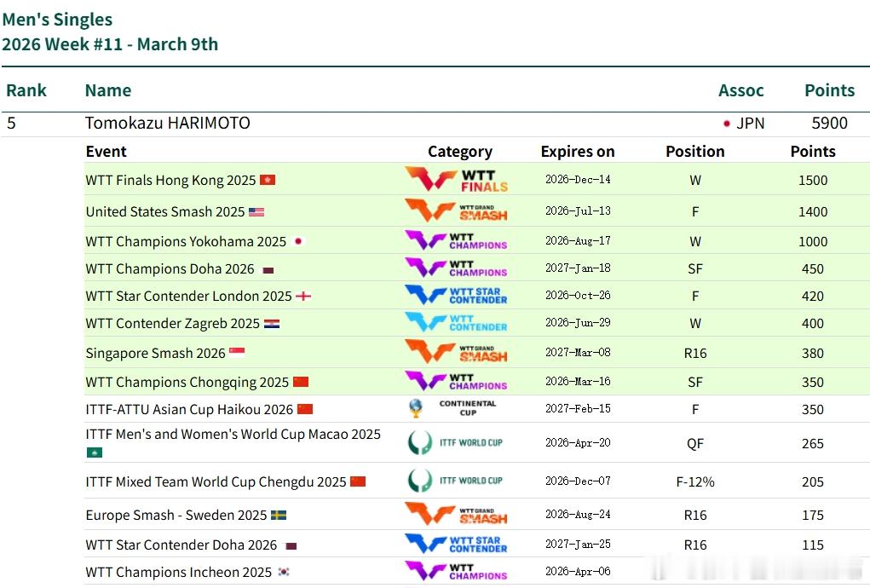Click the WTT Finals category logo
This screenshot has height=588, width=870.
click(457, 180)
